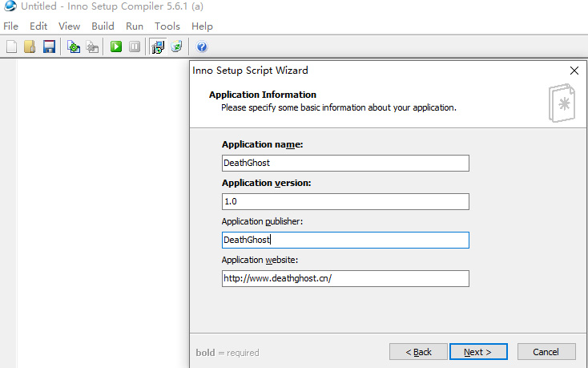Go to previous page with Back button
Viewport: 588px width, 368px height.
click(x=418, y=352)
